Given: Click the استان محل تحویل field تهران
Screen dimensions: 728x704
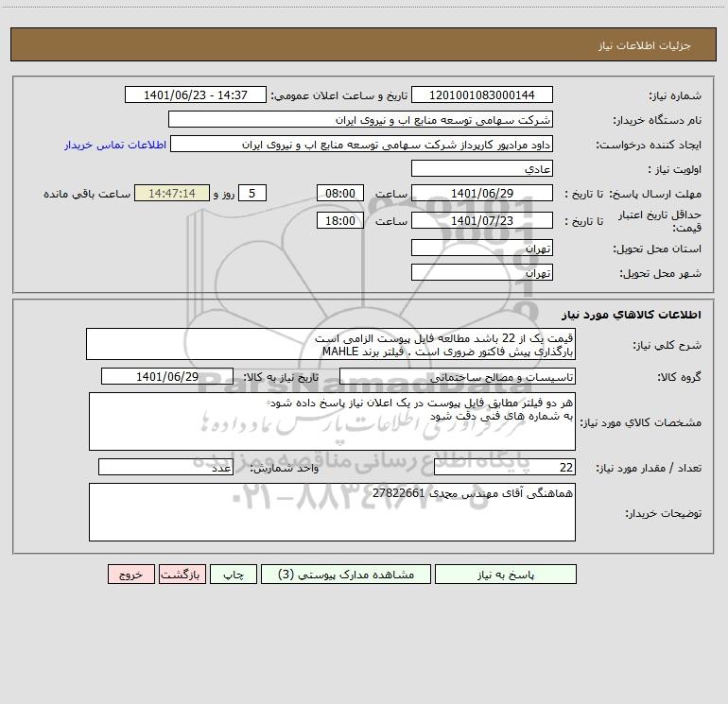Looking at the screenshot, I should tap(482, 248).
